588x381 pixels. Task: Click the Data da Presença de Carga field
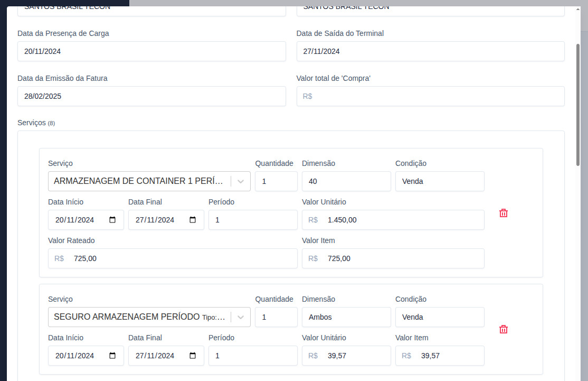[x=151, y=51]
